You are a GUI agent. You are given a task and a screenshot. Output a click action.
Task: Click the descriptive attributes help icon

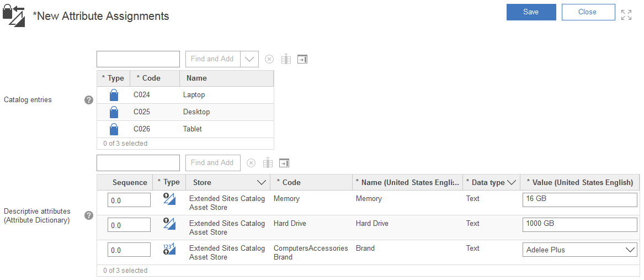coord(88,215)
